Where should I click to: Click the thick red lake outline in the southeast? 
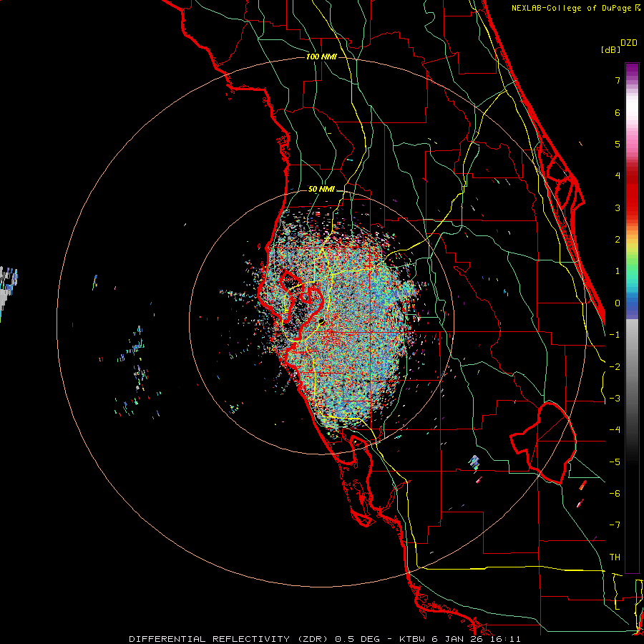click(x=543, y=443)
